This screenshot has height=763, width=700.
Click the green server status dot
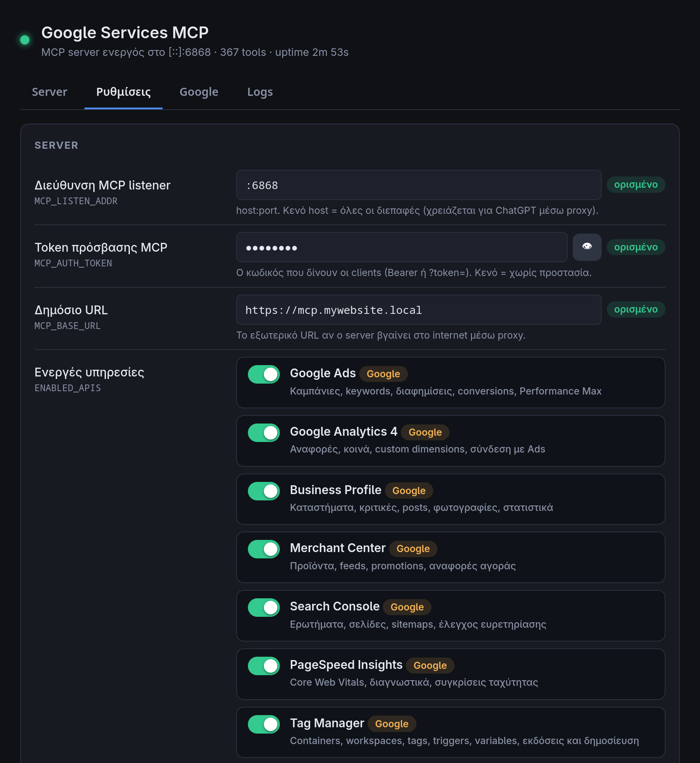pos(25,40)
